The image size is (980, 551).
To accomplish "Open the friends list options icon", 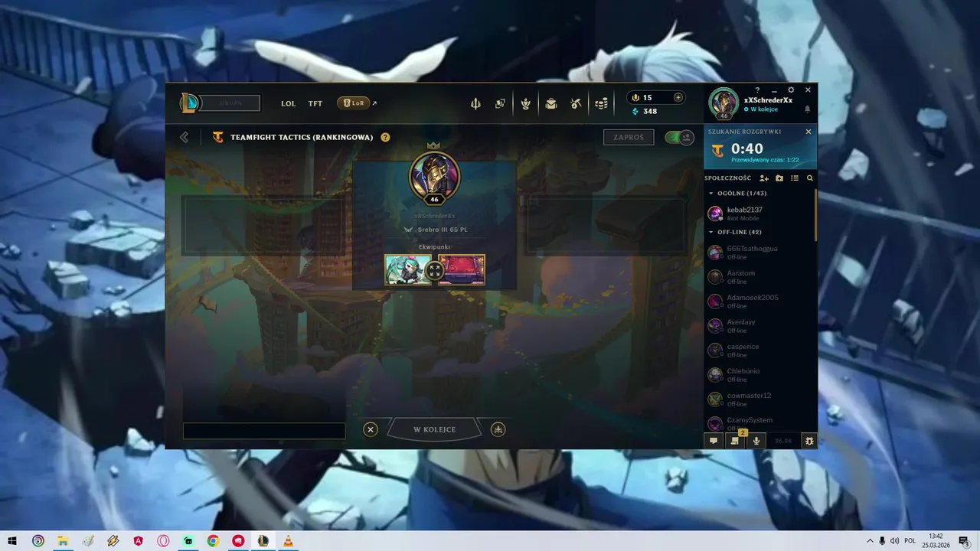I will (x=795, y=178).
